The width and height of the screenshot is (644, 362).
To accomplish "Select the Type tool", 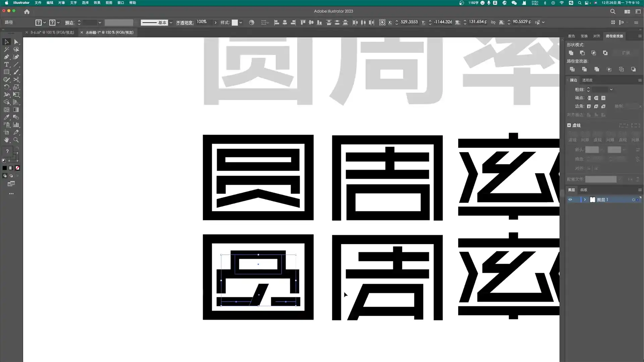I will 7,64.
